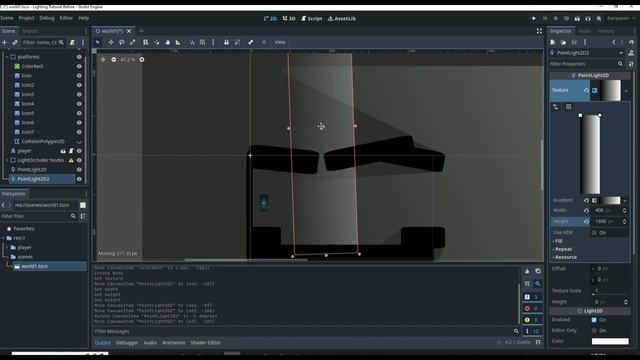Open the AssetLib workspace
The width and height of the screenshot is (640, 360).
342,18
